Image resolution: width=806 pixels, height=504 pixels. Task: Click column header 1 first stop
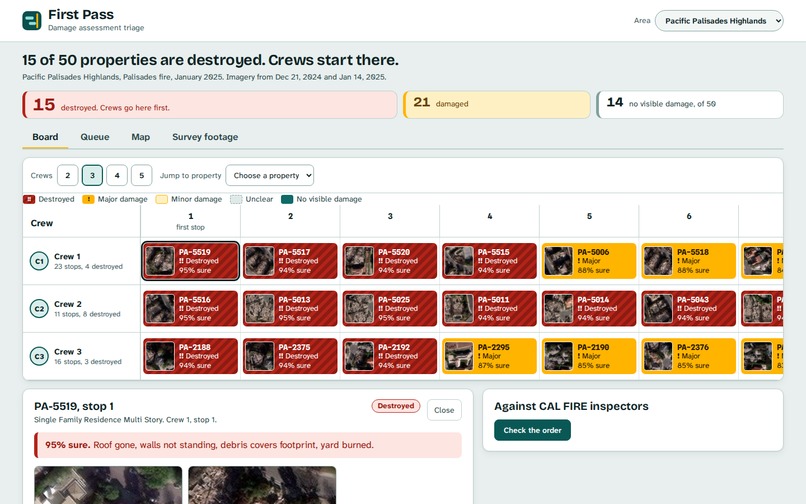[x=190, y=221]
